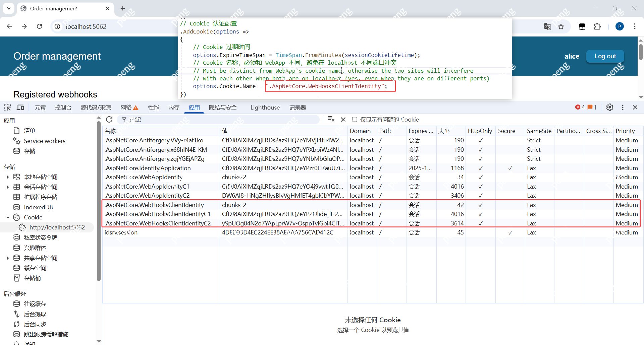
Task: Clear all cookies with the filter-clear icon
Action: tap(331, 119)
